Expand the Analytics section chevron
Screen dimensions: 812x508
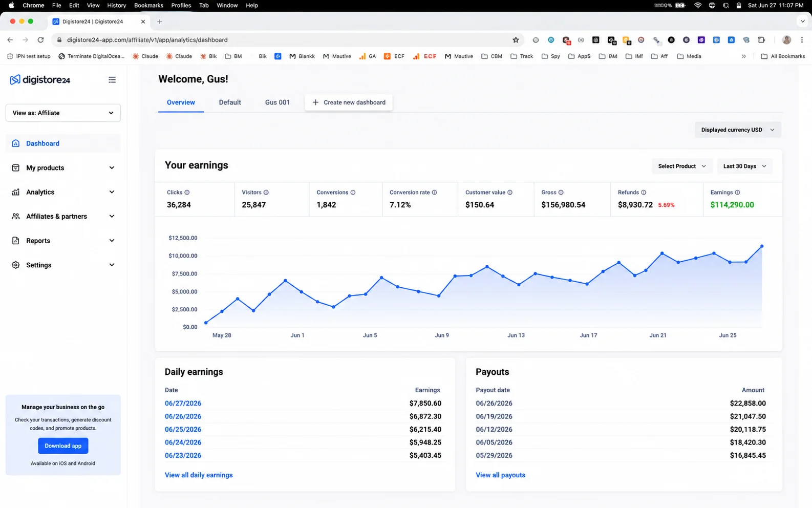click(x=112, y=192)
